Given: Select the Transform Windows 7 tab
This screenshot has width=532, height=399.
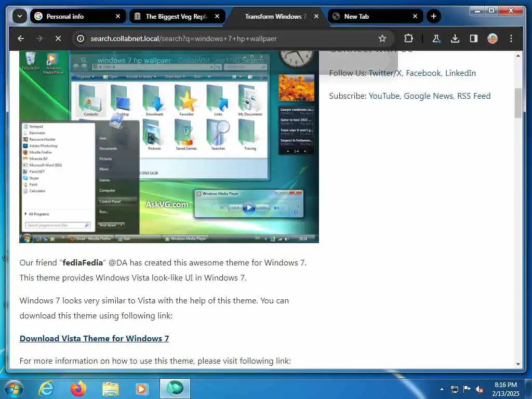Looking at the screenshot, I should 276,16.
